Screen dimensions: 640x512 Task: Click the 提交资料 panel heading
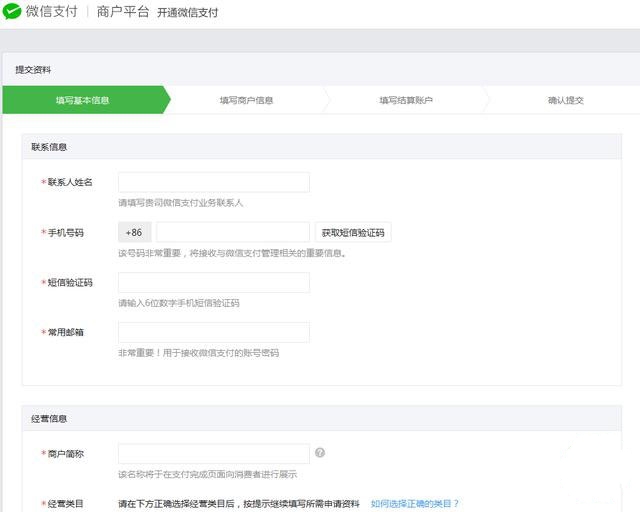(33, 70)
